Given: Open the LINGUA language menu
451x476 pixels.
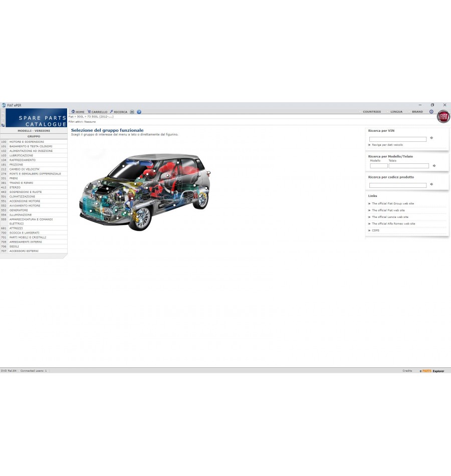Looking at the screenshot, I should [x=396, y=112].
